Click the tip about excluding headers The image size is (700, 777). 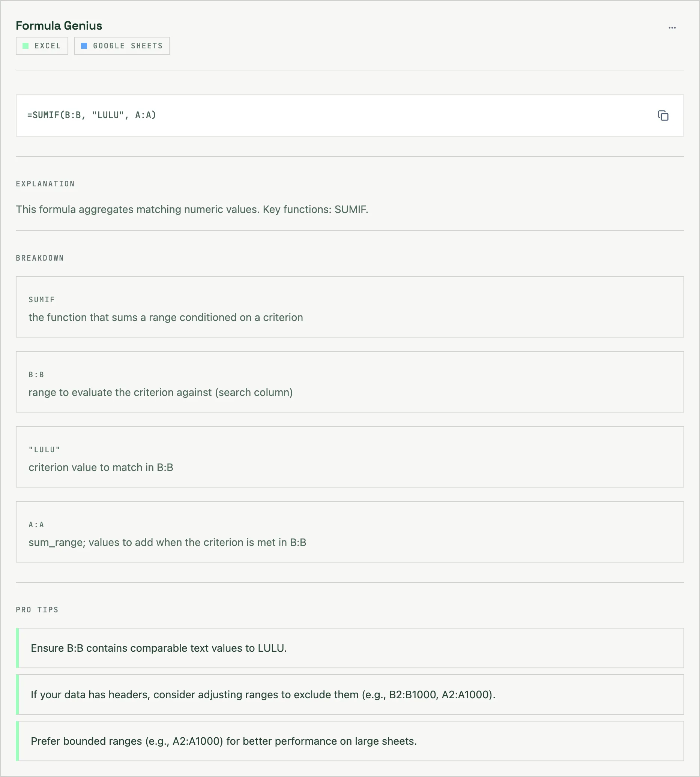click(x=350, y=694)
